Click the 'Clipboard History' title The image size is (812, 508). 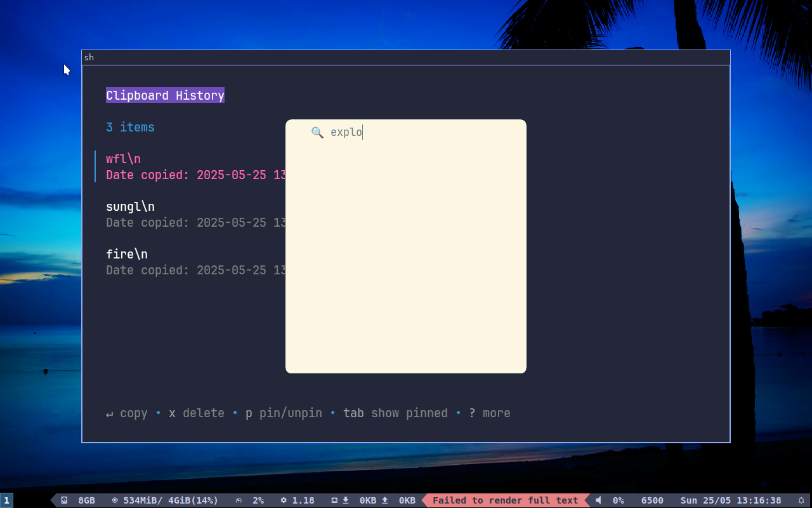[165, 95]
